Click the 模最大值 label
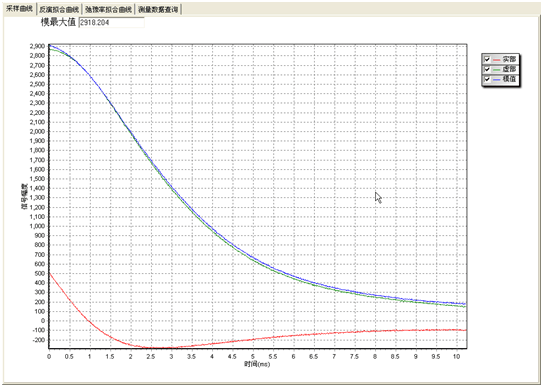Screen dimensions: 543x387 click(x=58, y=22)
